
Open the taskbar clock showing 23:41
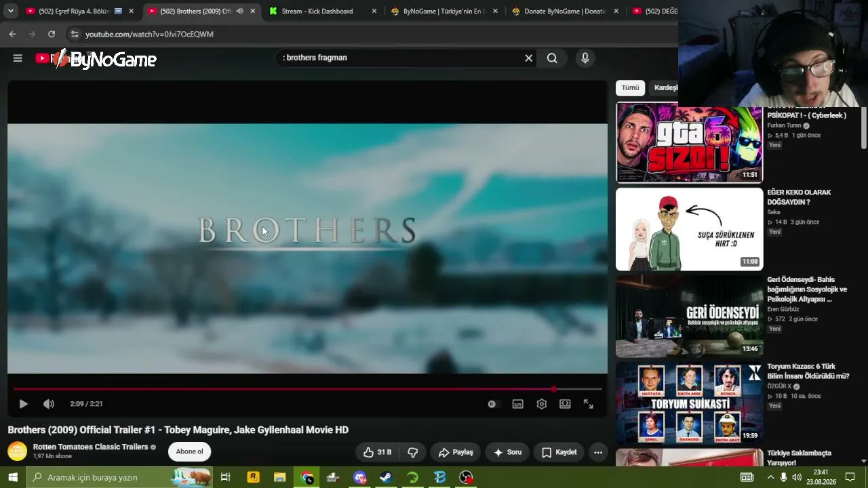tap(821, 477)
